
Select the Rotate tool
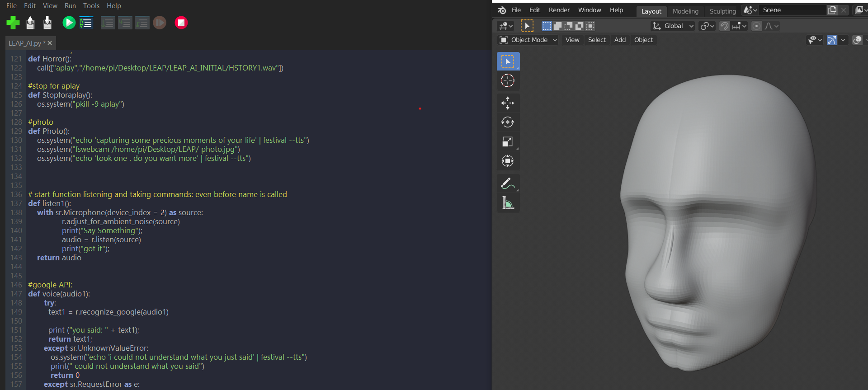pyautogui.click(x=508, y=122)
